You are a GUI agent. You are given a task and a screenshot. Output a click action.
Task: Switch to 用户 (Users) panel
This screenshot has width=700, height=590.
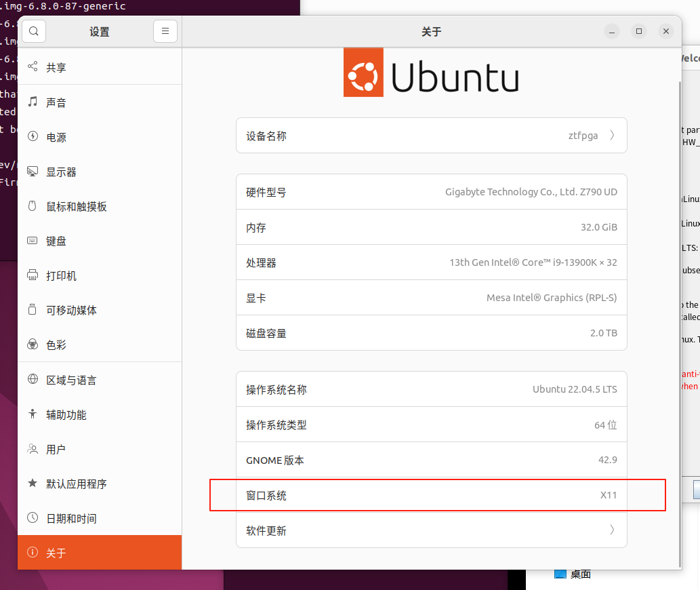pos(57,449)
